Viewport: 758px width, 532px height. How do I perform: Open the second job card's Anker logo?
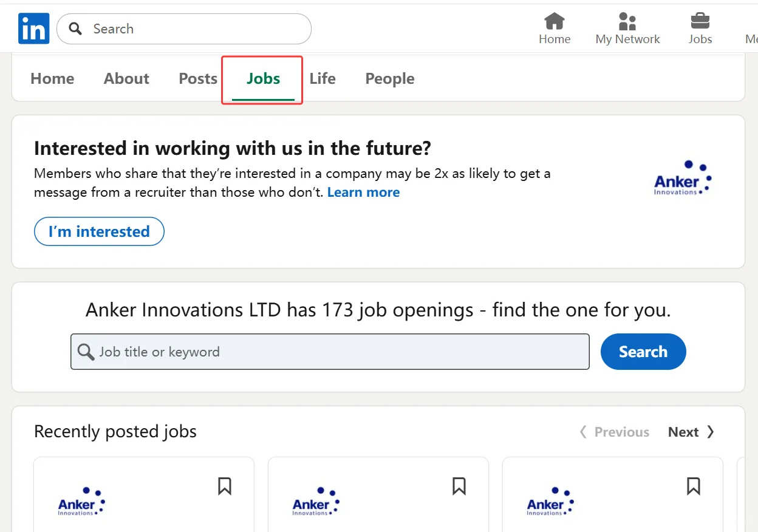[316, 502]
